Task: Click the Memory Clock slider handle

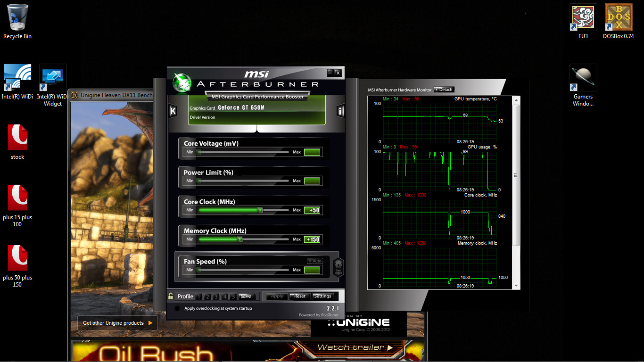Action: click(x=240, y=239)
